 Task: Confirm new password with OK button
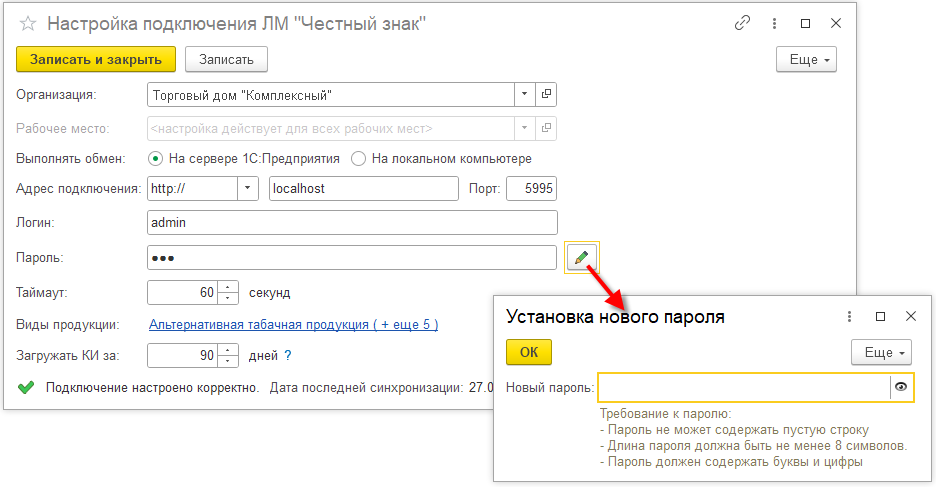(x=528, y=353)
